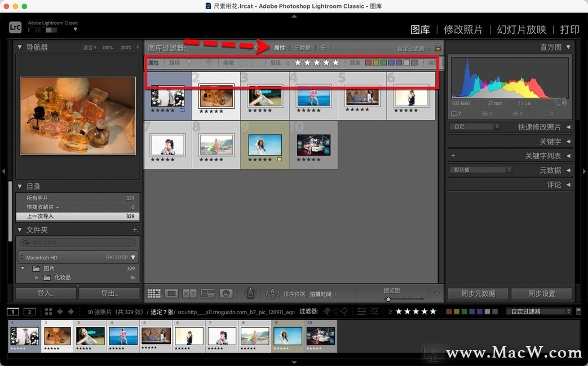Image resolution: width=588 pixels, height=366 pixels.
Task: Switch to second monitor window button
Action: 29,312
